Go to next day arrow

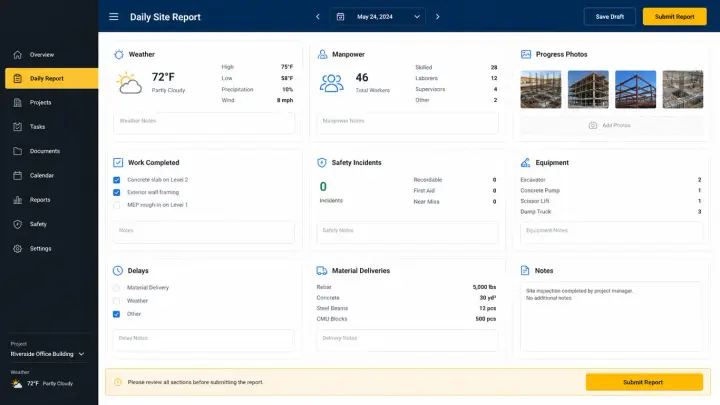(x=438, y=17)
